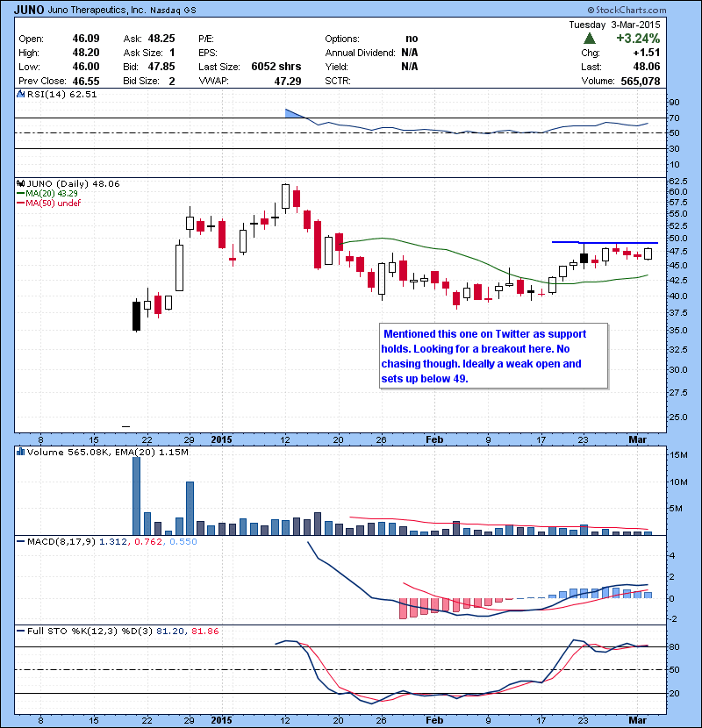702x728 pixels.
Task: Click the SCTR label
Action: (x=338, y=81)
